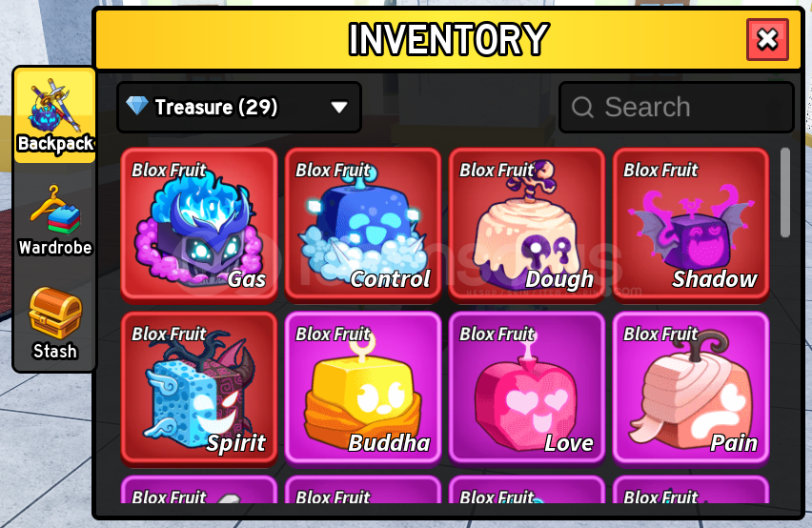The width and height of the screenshot is (812, 528).
Task: Choose the Shadow Blox Fruit
Action: click(691, 225)
